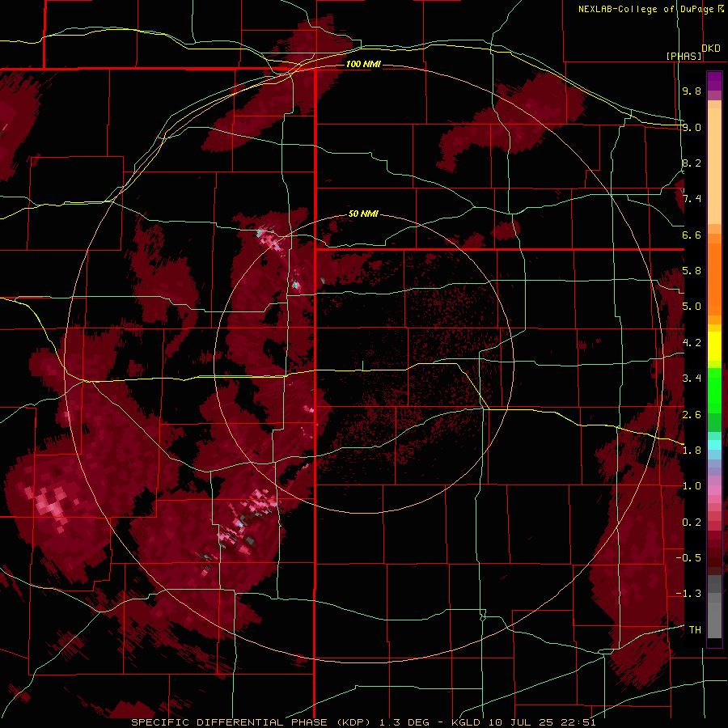Click the 9.8 legend value

pos(692,91)
